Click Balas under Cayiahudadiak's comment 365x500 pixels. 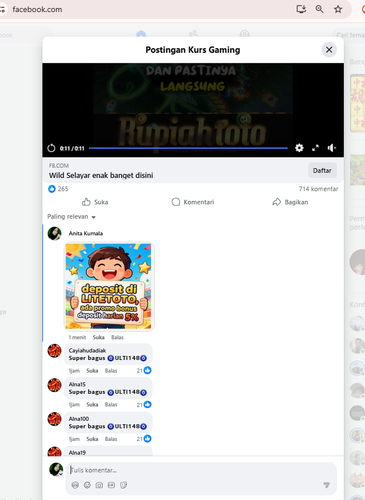pos(111,371)
